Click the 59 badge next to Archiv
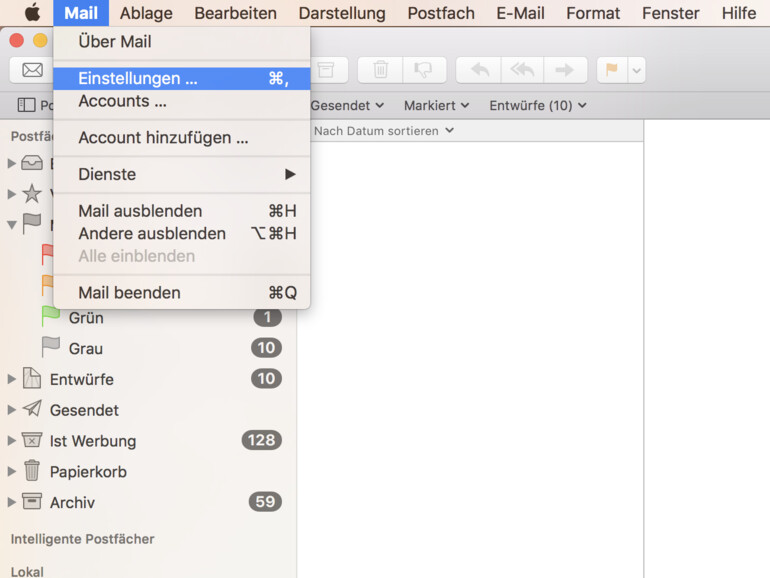This screenshot has width=770, height=578. pos(265,501)
